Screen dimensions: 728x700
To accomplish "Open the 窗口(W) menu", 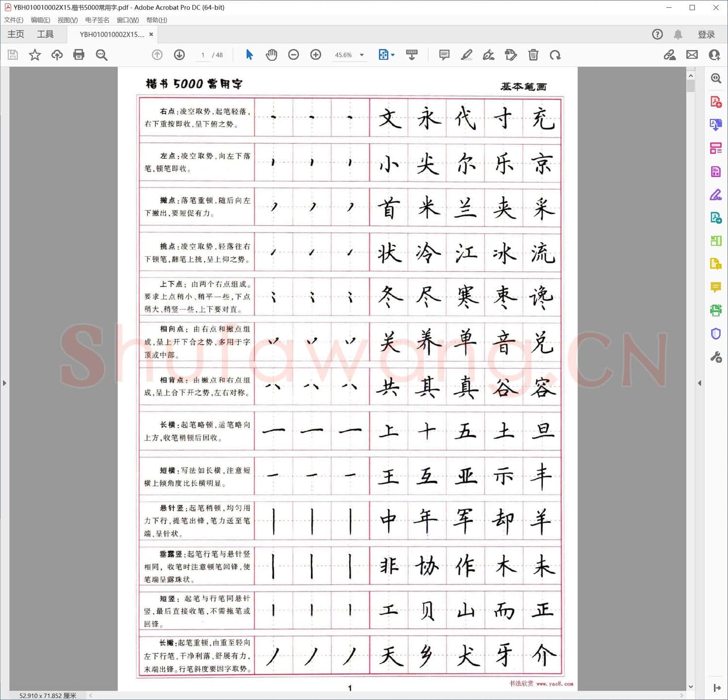I will [x=128, y=20].
